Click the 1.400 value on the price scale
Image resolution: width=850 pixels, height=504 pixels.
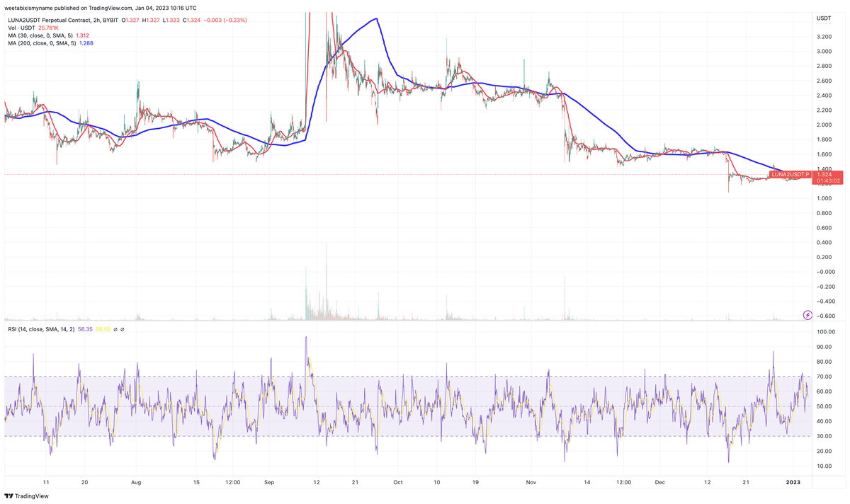click(824, 168)
